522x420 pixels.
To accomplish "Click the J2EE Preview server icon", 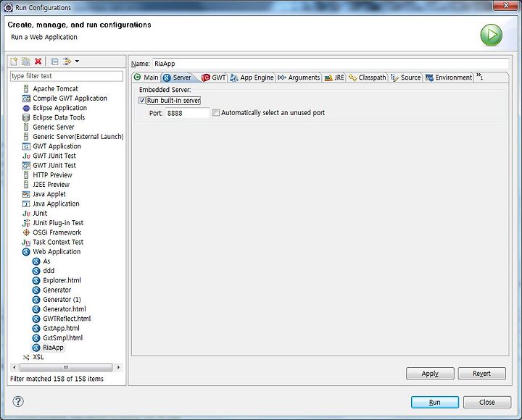I will pyautogui.click(x=26, y=185).
